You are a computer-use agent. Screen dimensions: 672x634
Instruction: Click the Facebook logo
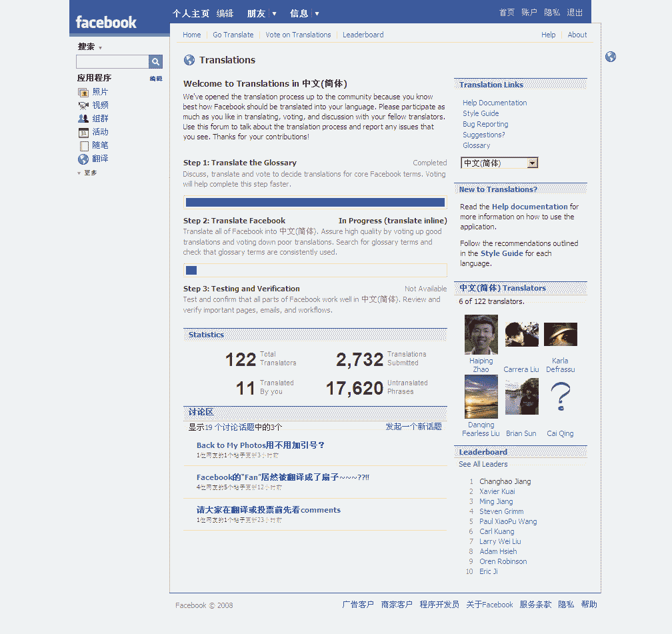106,22
